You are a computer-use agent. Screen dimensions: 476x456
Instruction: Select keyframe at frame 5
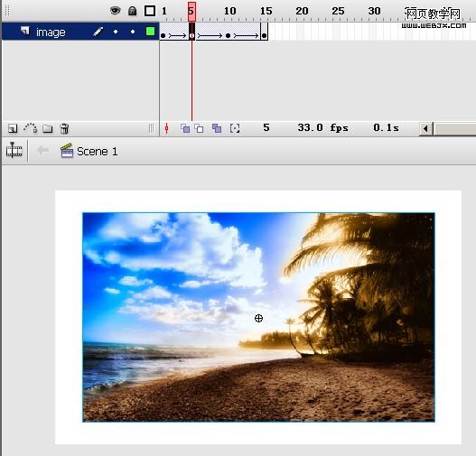(x=191, y=35)
